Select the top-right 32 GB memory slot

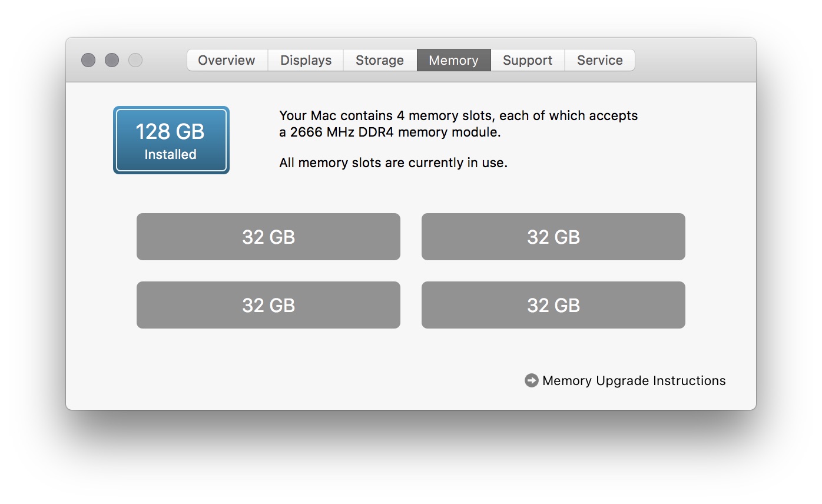click(553, 237)
